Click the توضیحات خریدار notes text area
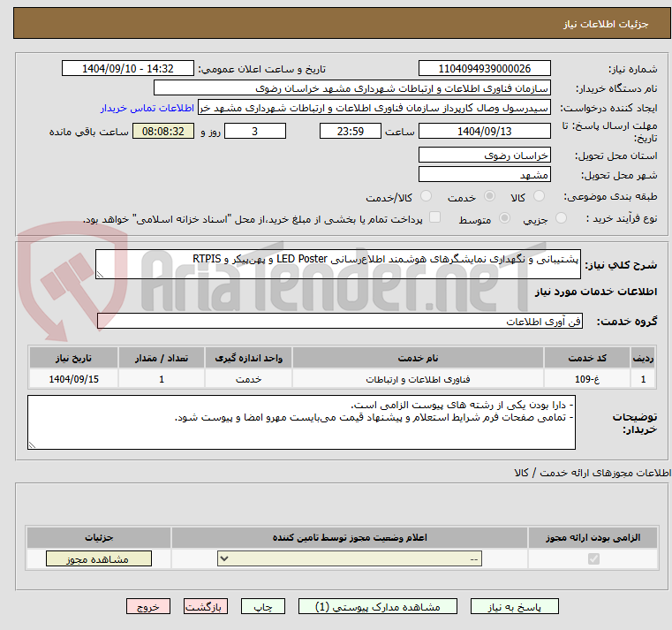672x630 pixels. (x=301, y=421)
